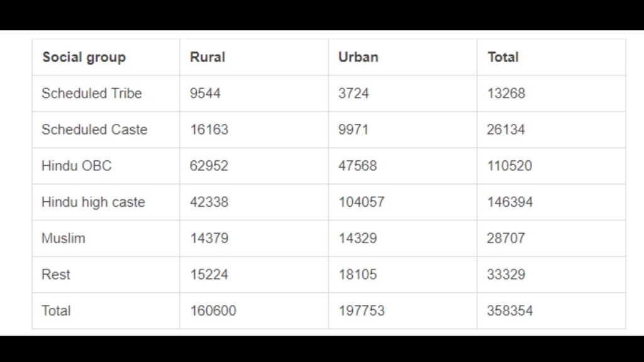Select the urban value 3724

click(x=353, y=94)
